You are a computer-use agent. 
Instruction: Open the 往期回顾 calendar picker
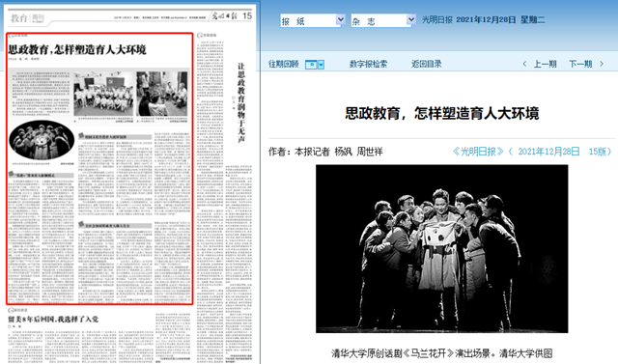point(315,65)
